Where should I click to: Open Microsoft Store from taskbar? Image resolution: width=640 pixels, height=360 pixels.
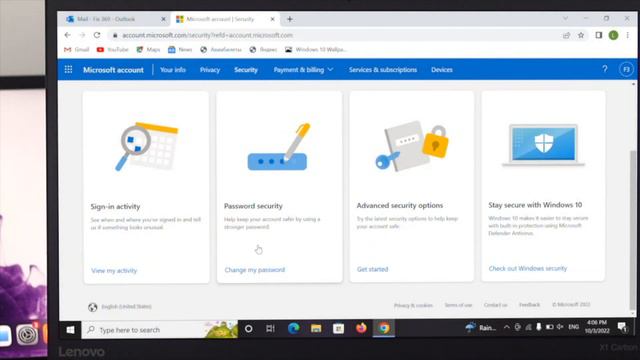click(338, 328)
